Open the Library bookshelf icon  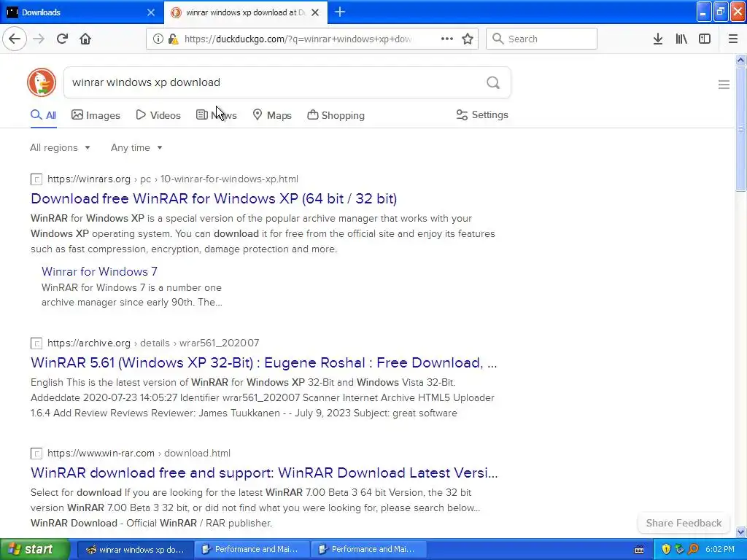pyautogui.click(x=681, y=39)
